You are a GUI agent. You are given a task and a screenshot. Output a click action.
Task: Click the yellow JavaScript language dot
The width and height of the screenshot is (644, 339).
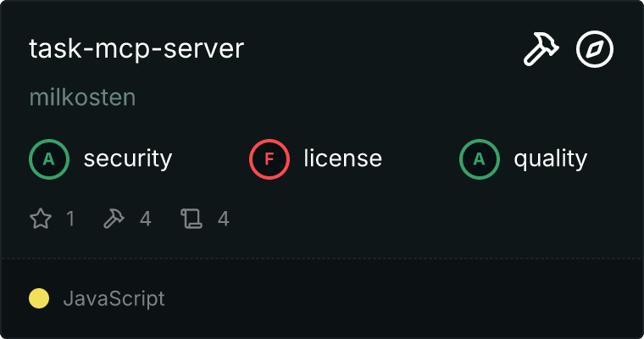click(x=39, y=298)
